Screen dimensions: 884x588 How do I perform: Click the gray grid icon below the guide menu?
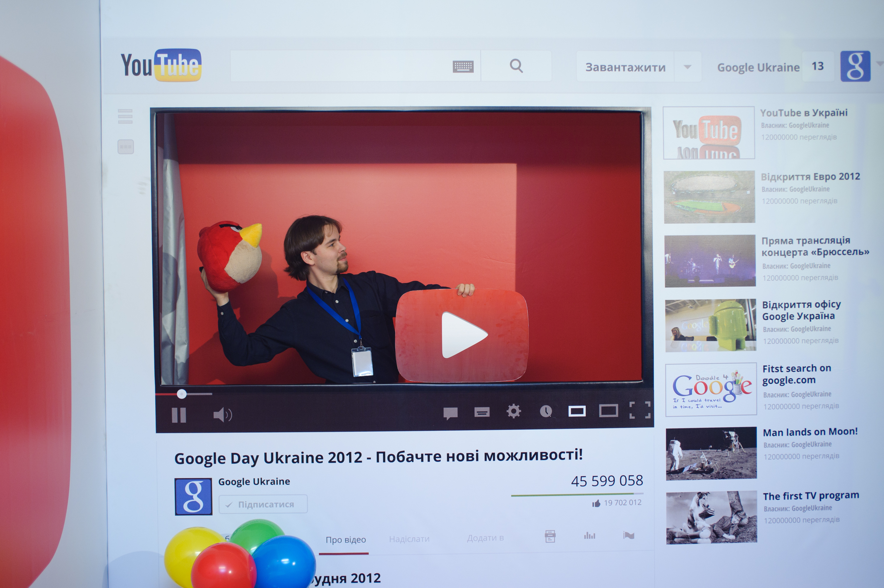point(125,147)
